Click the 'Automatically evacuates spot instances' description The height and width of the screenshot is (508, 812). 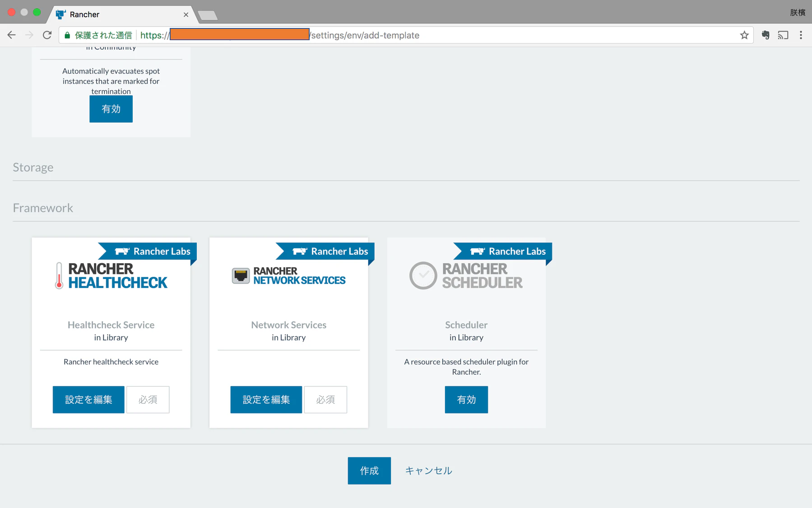[111, 81]
